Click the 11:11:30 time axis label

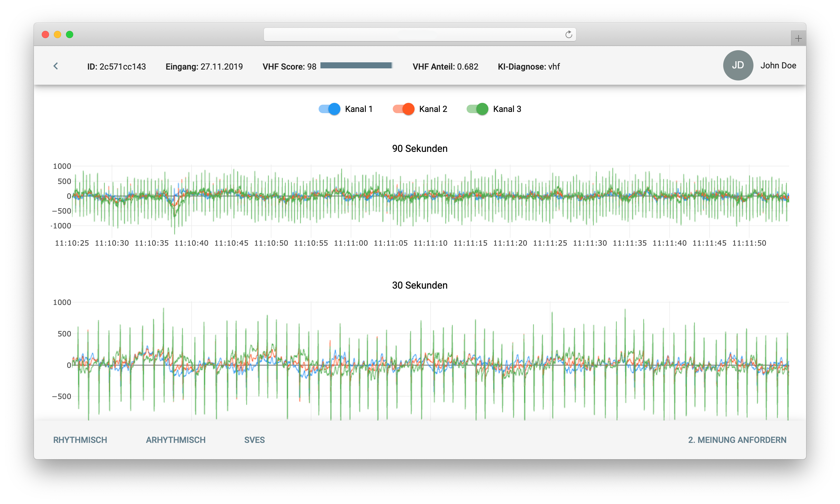point(590,243)
